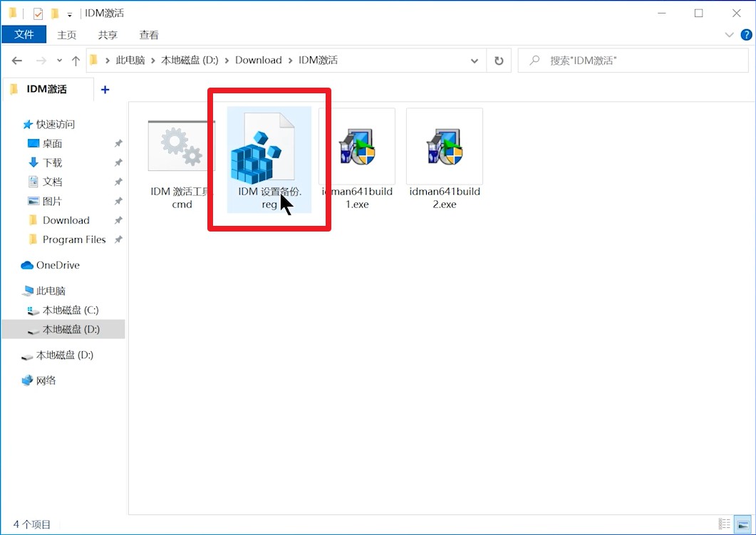Launch the idman641build2.exe installer

[444, 146]
